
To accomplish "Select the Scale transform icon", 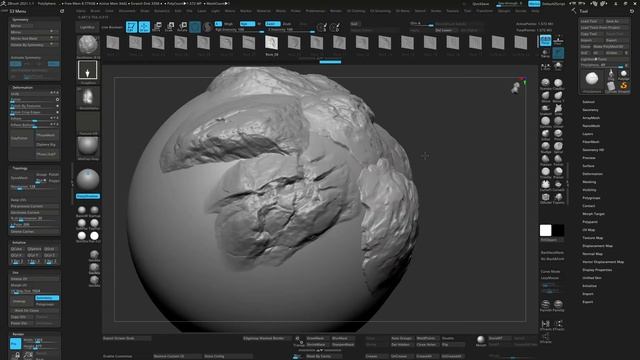I will pos(170,27).
